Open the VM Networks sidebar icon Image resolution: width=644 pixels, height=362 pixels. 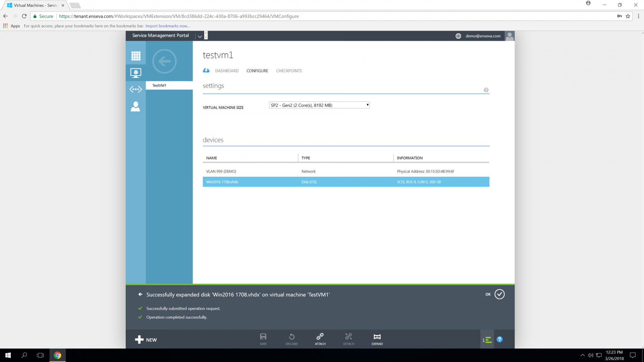(136, 89)
